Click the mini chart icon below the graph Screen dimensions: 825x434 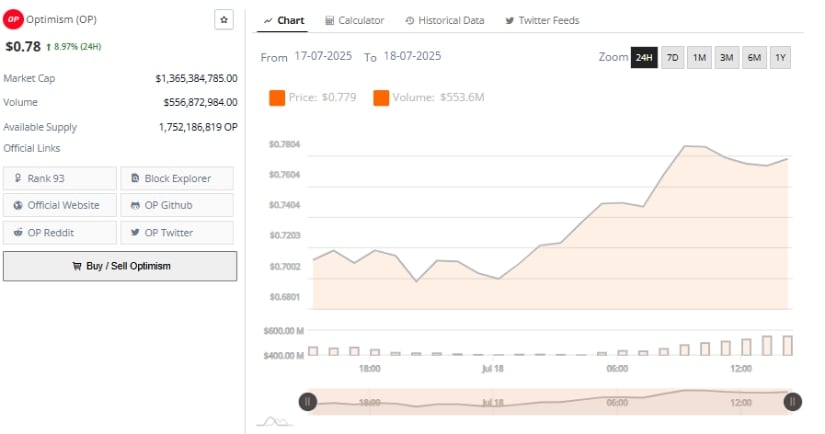[274, 421]
